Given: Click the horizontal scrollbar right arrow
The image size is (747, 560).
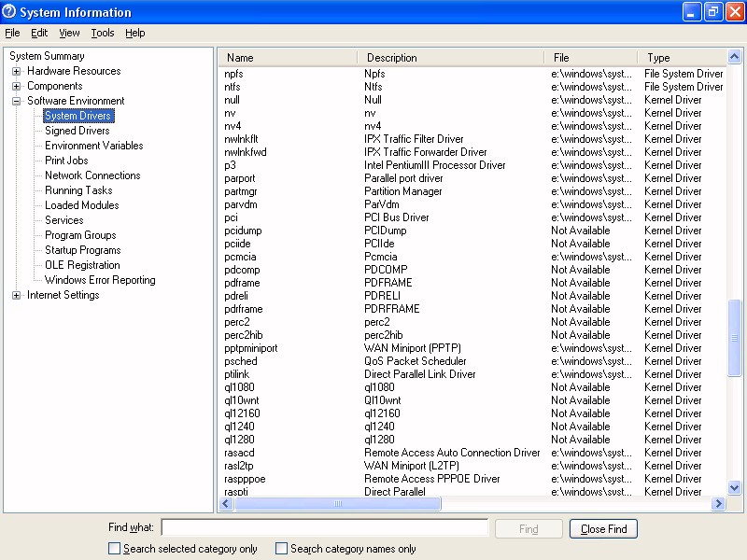Looking at the screenshot, I should click(718, 504).
